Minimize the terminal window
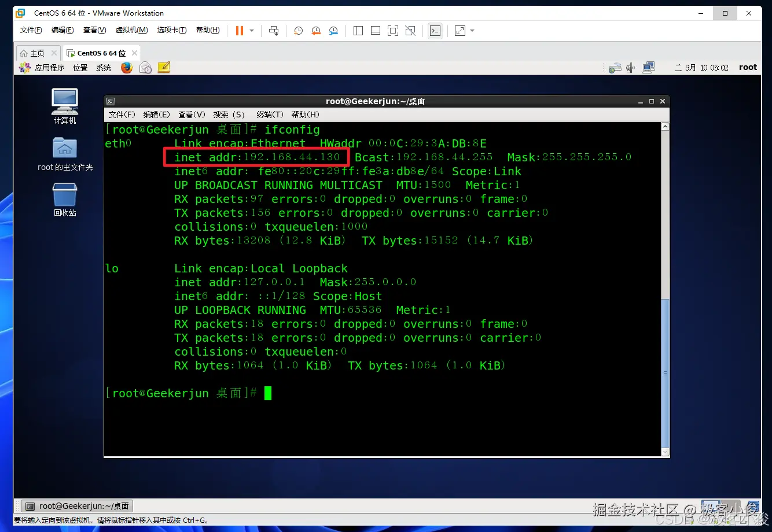Image resolution: width=772 pixels, height=532 pixels. coord(640,101)
